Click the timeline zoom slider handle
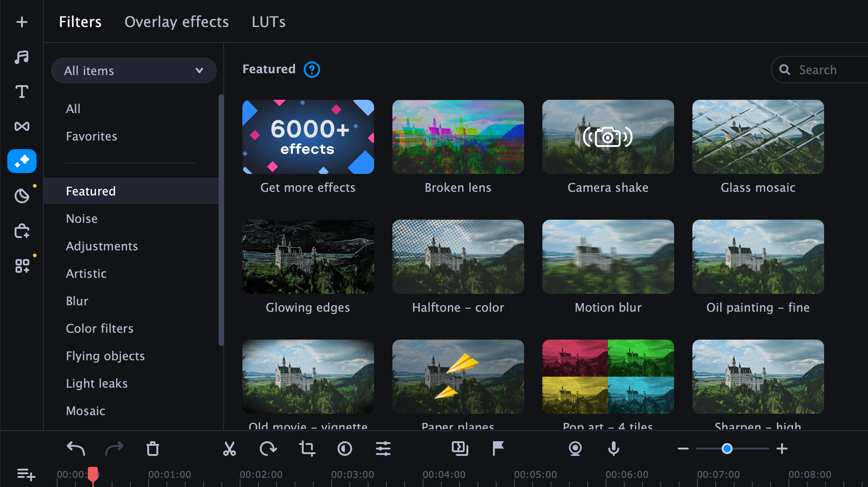 727,449
